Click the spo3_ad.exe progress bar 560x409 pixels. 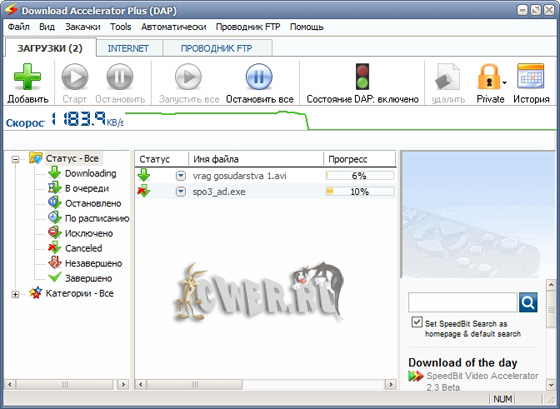360,192
